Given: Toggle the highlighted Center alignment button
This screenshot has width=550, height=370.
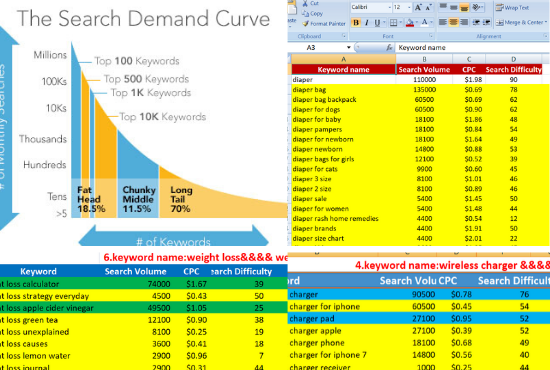Looking at the screenshot, I should tap(454, 22).
